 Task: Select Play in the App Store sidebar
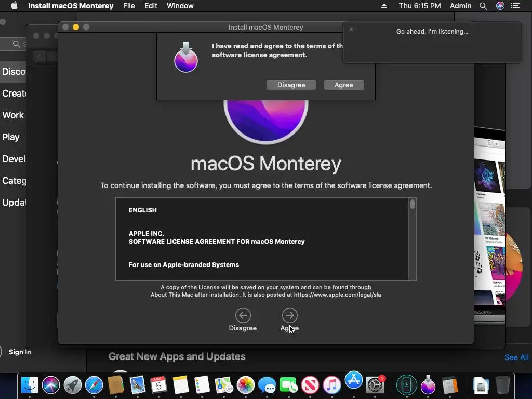pos(11,137)
